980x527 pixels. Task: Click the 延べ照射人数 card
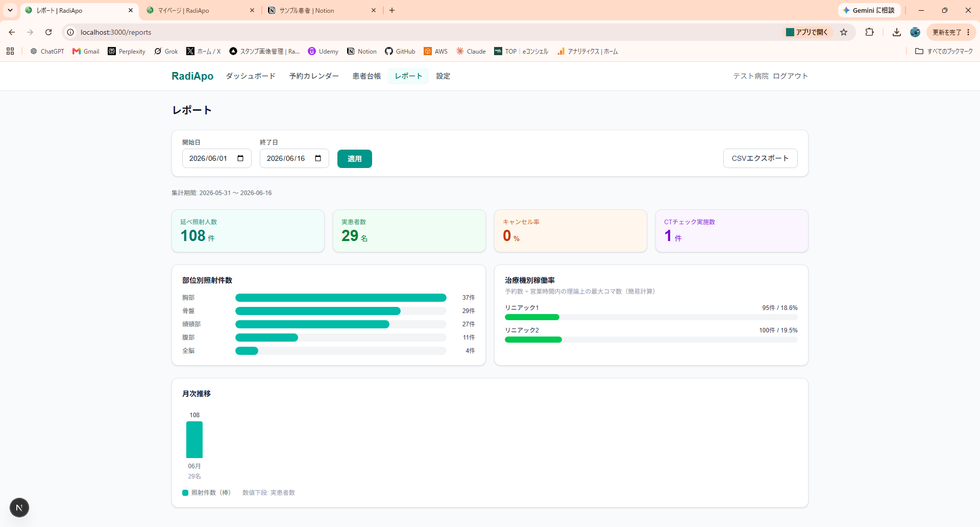pyautogui.click(x=248, y=231)
